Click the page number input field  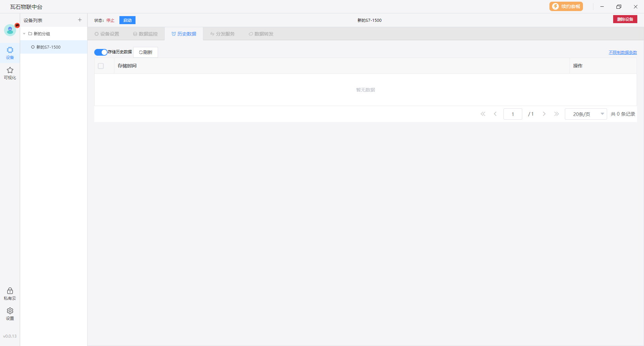point(513,114)
